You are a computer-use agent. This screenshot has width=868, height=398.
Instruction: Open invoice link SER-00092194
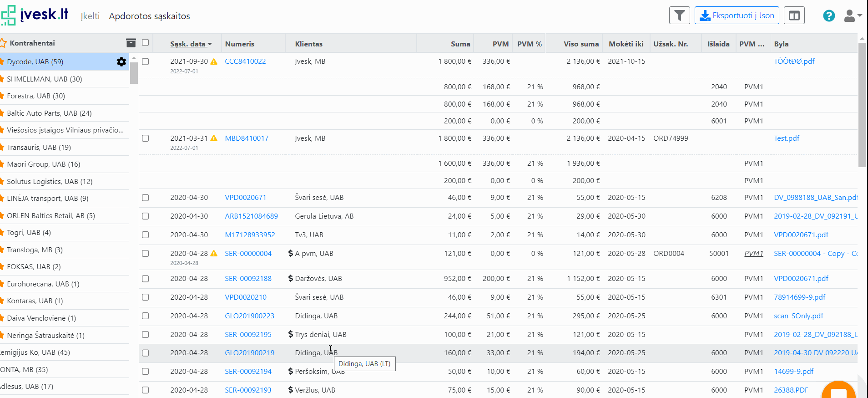point(248,371)
